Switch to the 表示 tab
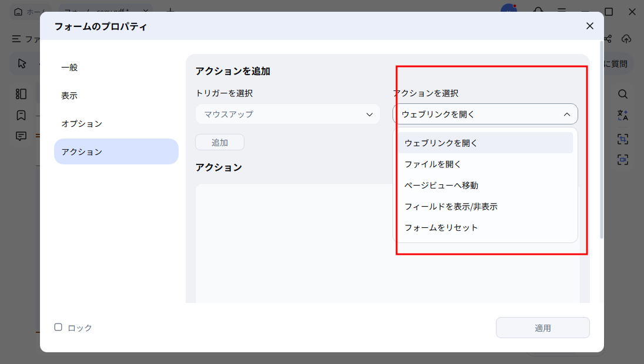Screen dimensions: 644x364 (71, 95)
